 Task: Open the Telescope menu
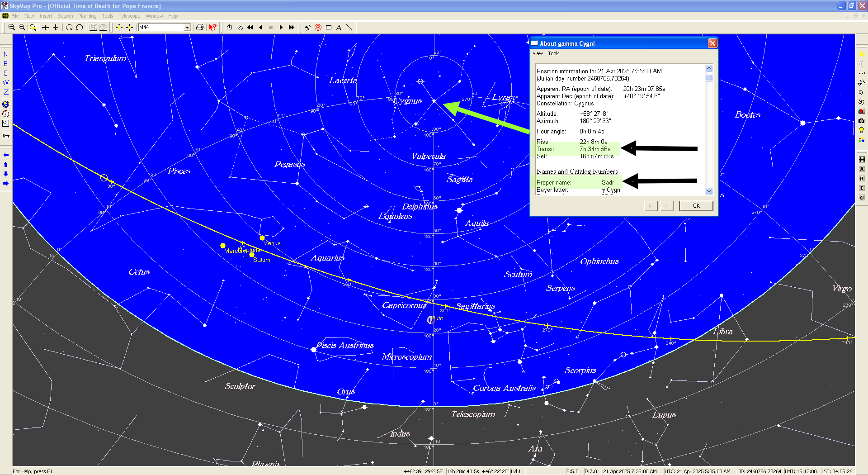(x=129, y=16)
